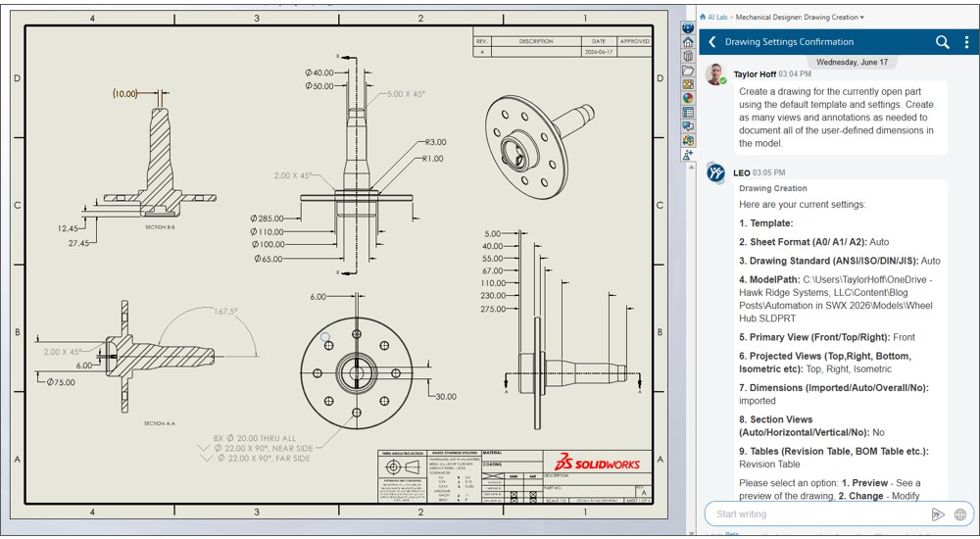The image size is (980, 539).
Task: Click the third angle projection symbol
Action: tap(400, 466)
